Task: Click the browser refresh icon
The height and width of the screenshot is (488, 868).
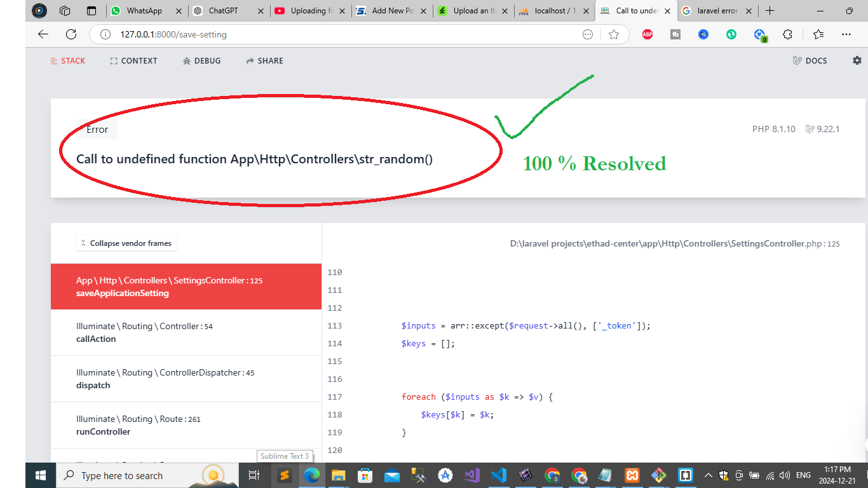Action: [71, 34]
